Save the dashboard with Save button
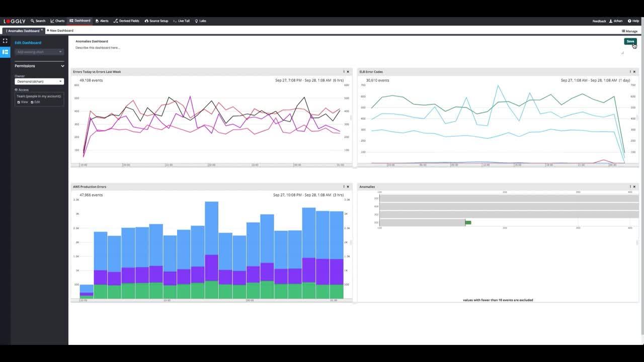Screen dimensions: 644x362 [x=630, y=41]
